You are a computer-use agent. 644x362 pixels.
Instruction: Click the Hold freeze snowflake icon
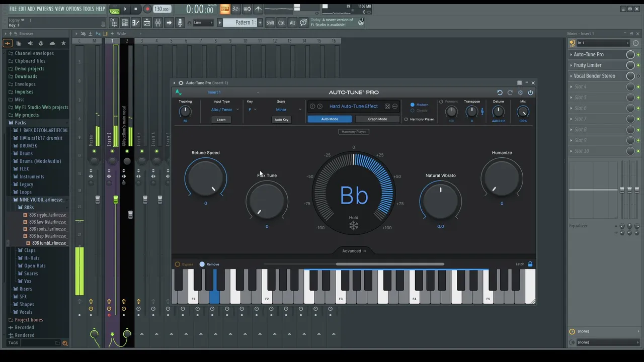[x=354, y=226]
